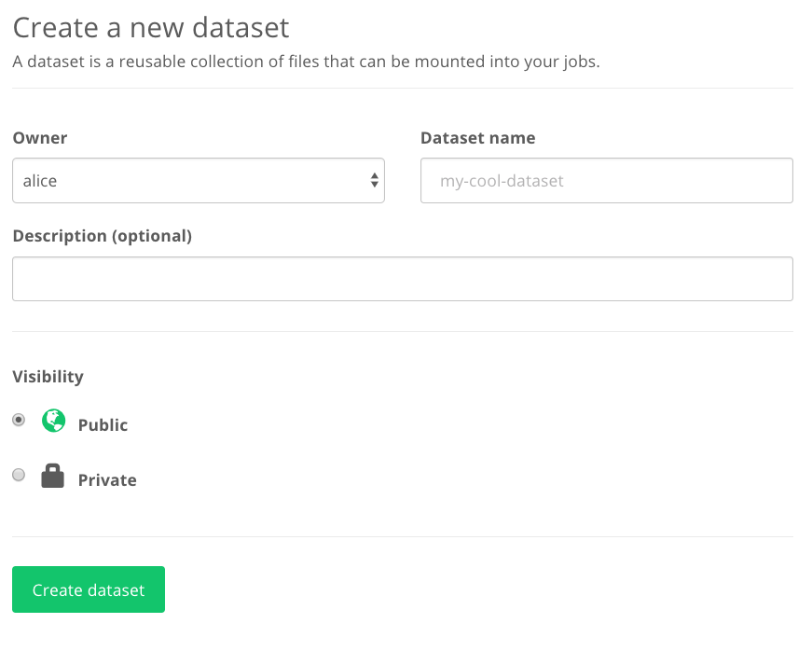Click the Visibility section heading
812x651 pixels.
point(48,377)
